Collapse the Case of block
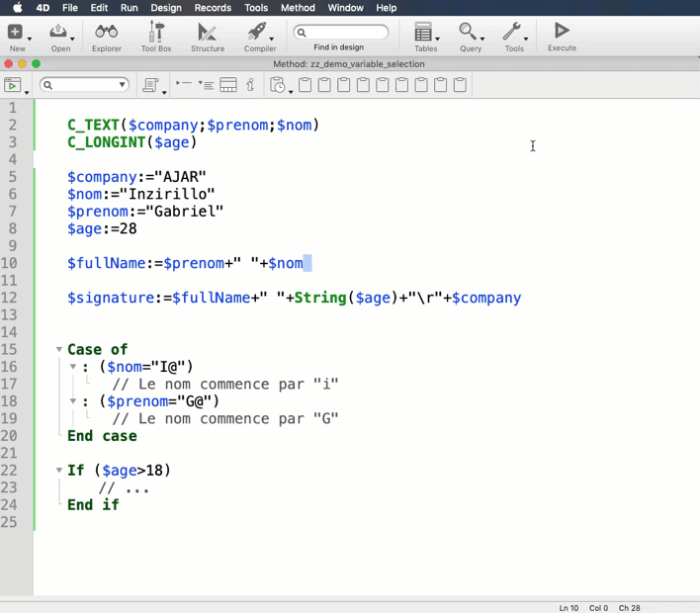 [x=59, y=349]
